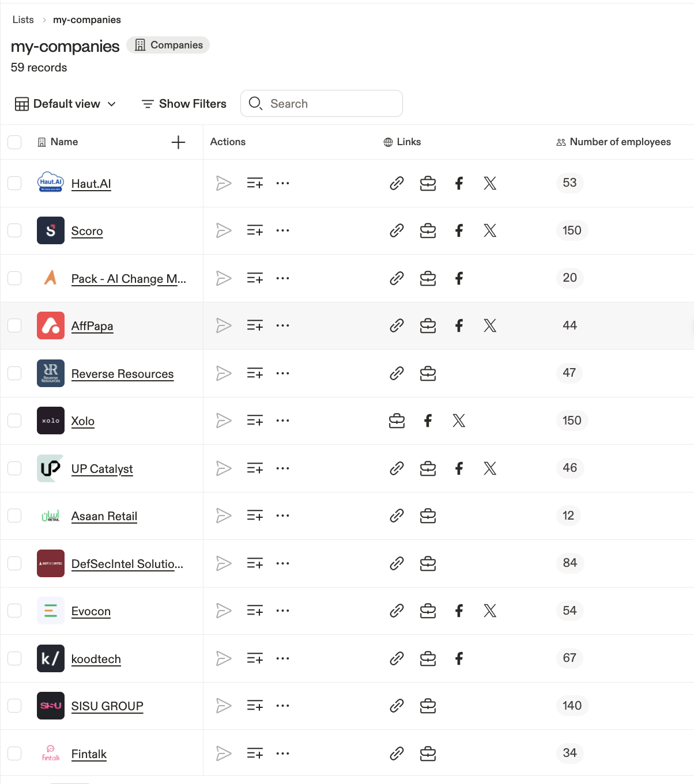Screen dimensions: 694x784
Task: Open more options for DefSecIntel Solutions
Action: pyautogui.click(x=282, y=563)
